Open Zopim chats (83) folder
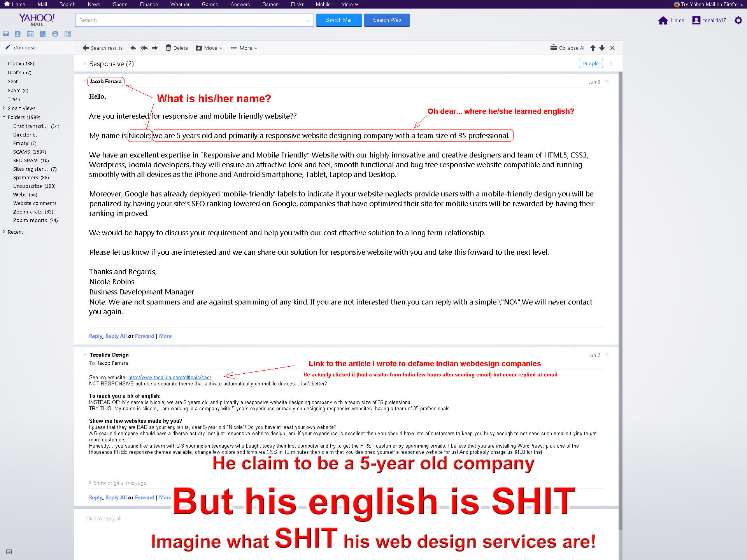The height and width of the screenshot is (560, 747). coord(33,212)
